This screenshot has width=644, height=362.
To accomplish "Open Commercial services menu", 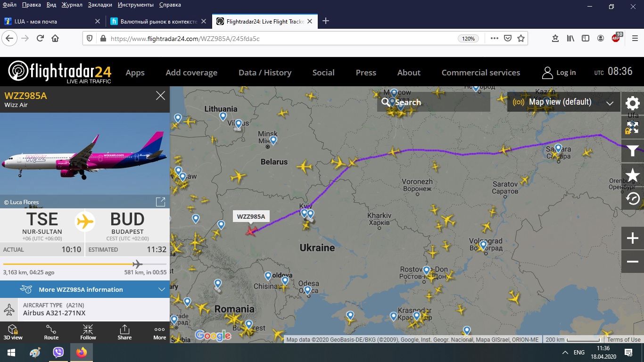I will click(481, 73).
